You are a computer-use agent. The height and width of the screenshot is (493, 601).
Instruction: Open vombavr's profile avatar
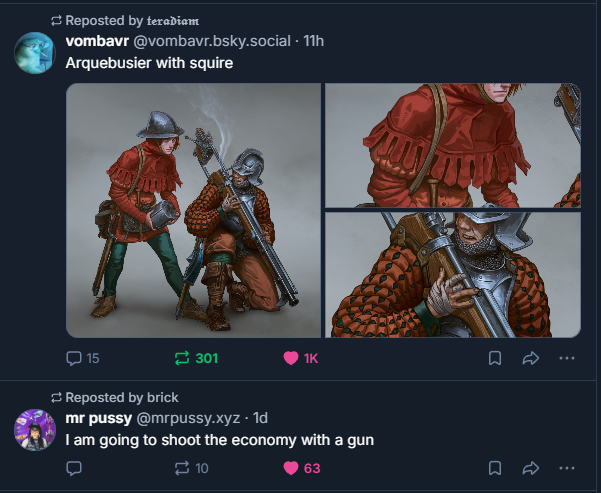point(35,52)
